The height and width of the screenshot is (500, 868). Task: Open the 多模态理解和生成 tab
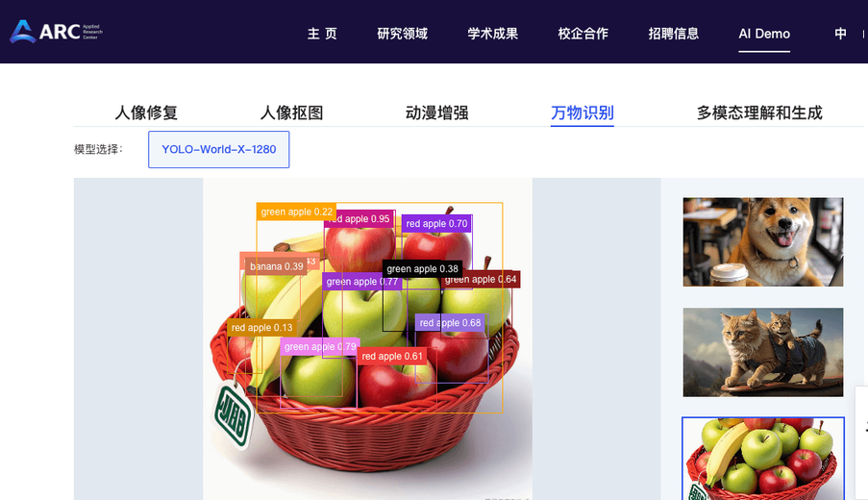coord(759,112)
